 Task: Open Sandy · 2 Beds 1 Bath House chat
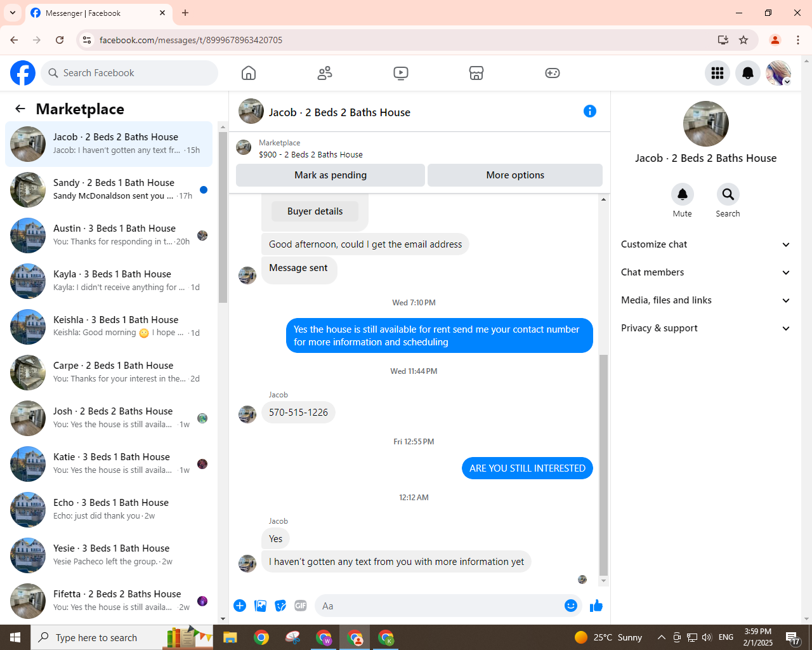(109, 190)
